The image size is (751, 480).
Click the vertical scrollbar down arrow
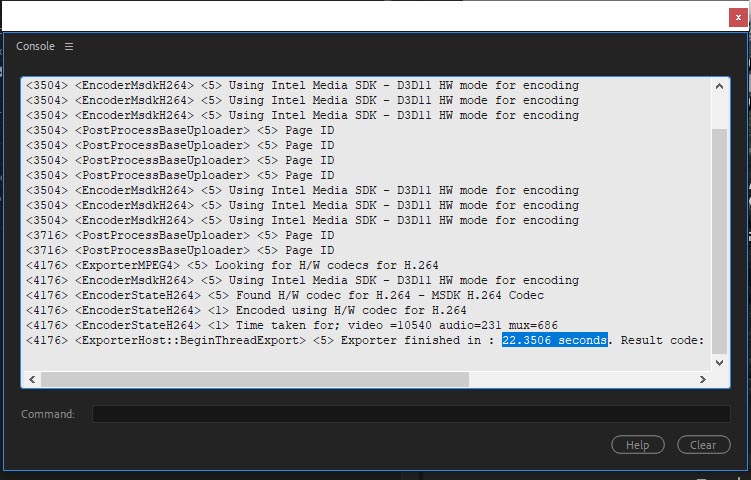coord(720,362)
